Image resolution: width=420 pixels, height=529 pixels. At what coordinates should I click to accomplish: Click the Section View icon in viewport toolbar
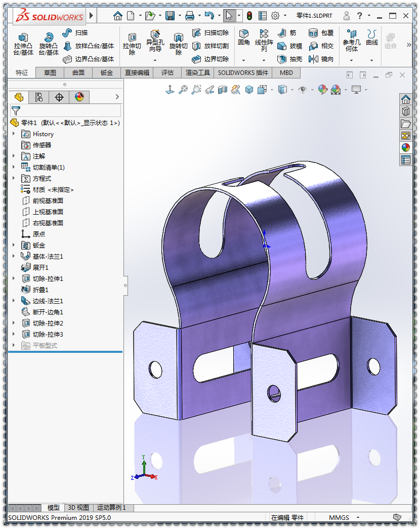(222, 90)
